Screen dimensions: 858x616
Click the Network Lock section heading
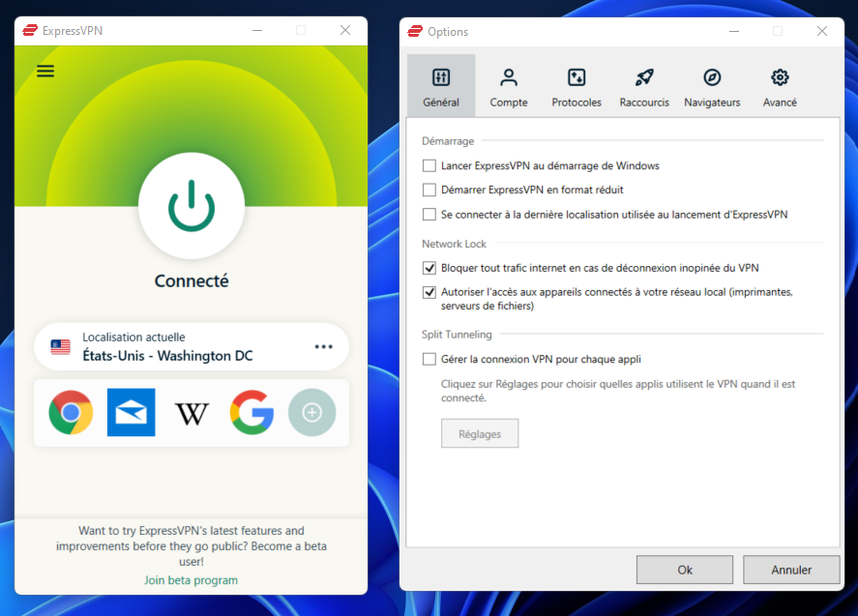455,244
